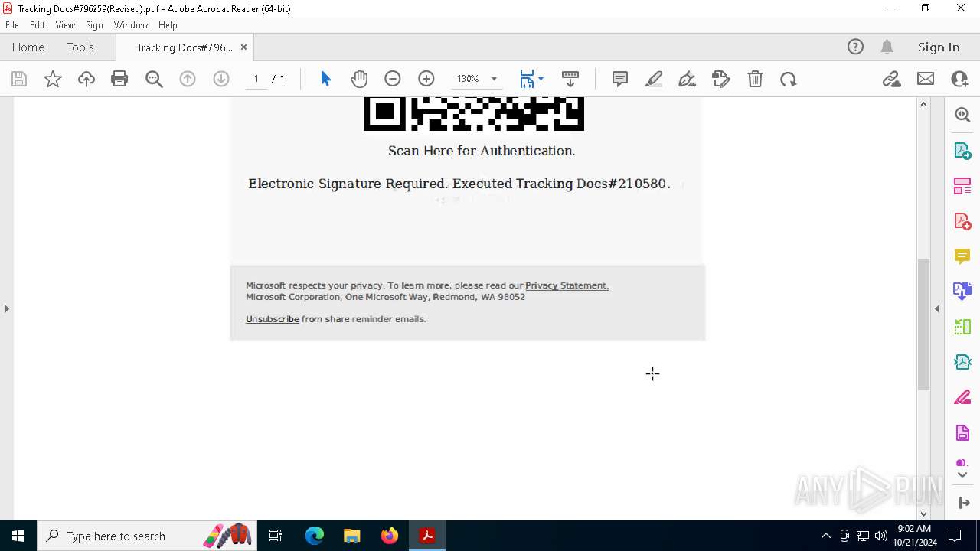980x551 pixels.
Task: Save the PDF file icon
Action: click(19, 79)
